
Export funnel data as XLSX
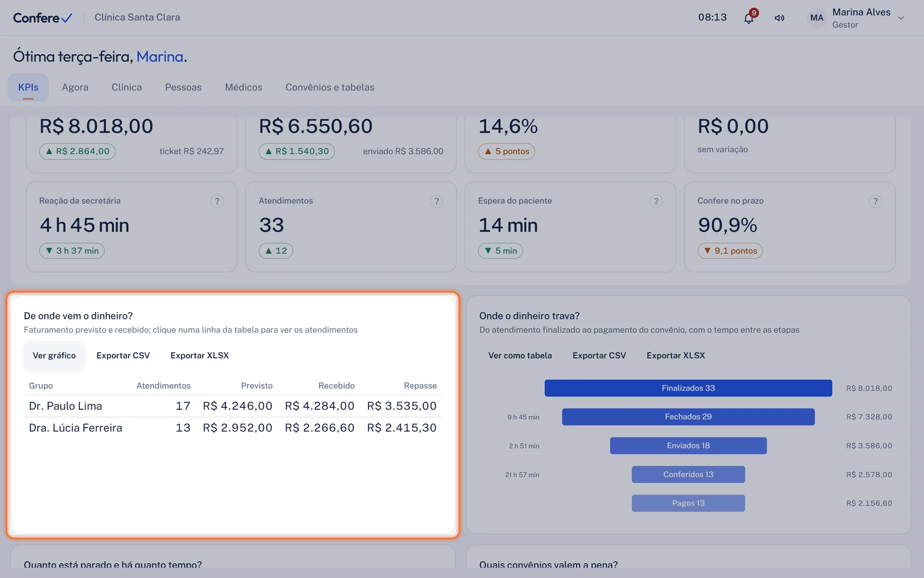click(676, 355)
